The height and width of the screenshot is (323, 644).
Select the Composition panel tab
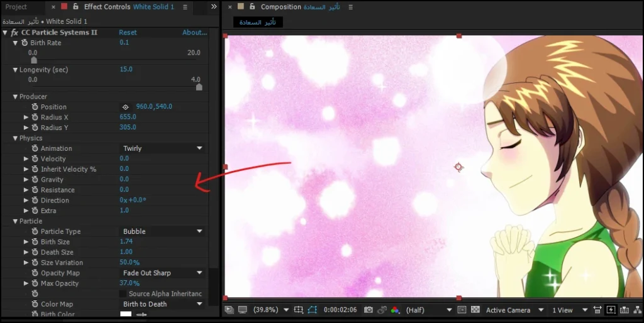coord(300,6)
